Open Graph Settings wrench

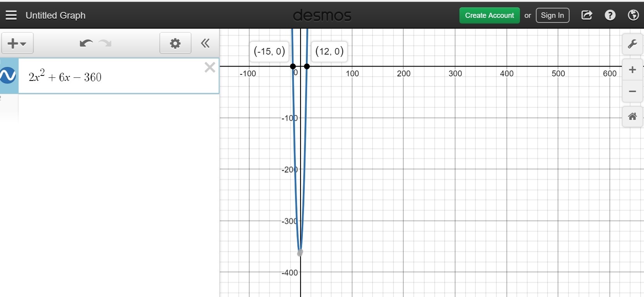point(633,44)
